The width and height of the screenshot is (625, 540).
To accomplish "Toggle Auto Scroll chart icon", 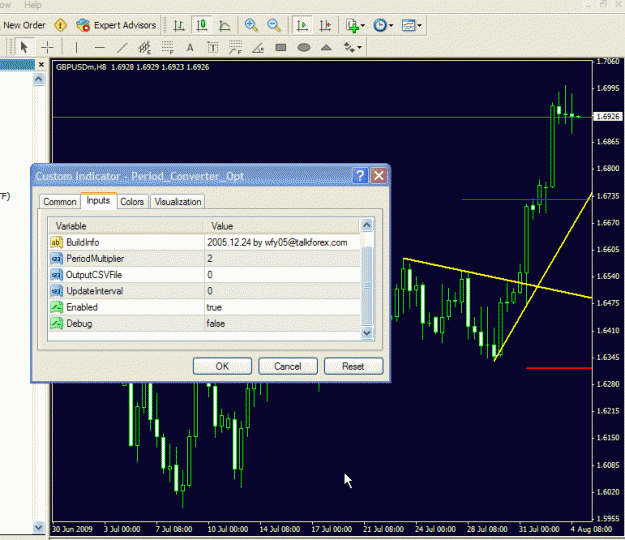I will [x=302, y=26].
